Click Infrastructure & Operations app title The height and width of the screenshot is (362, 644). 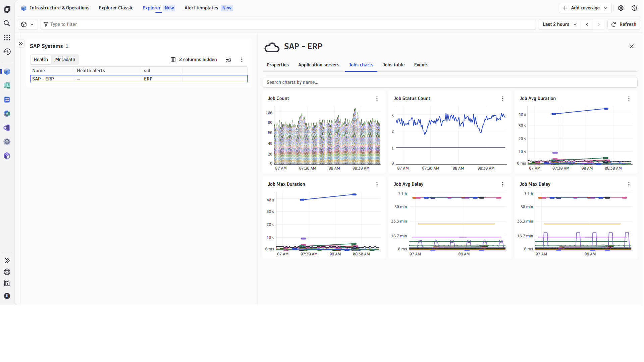pyautogui.click(x=55, y=8)
